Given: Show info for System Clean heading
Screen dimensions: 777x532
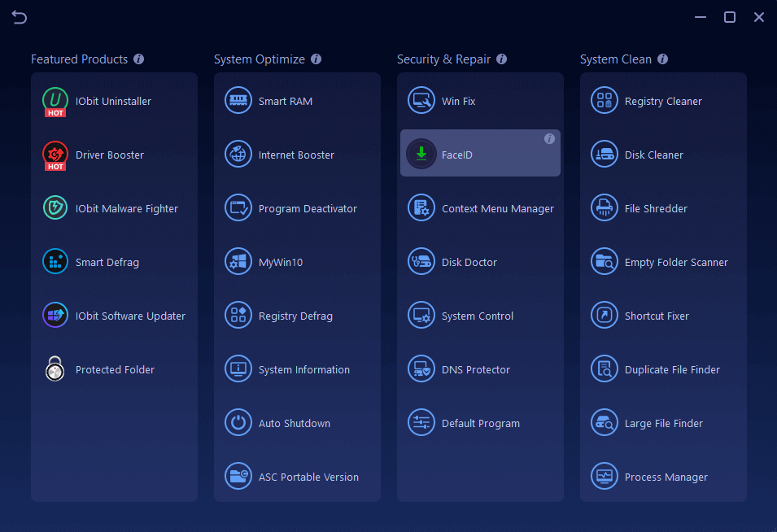Looking at the screenshot, I should (662, 59).
